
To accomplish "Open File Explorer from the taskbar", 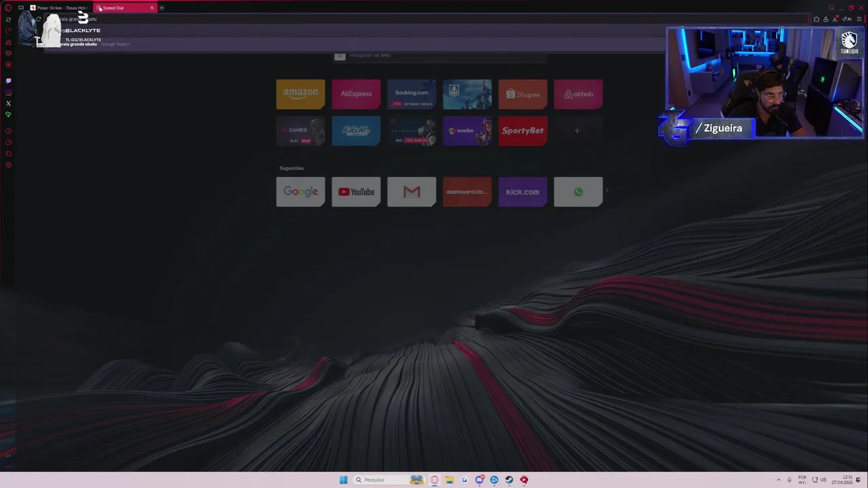I will pos(450,480).
